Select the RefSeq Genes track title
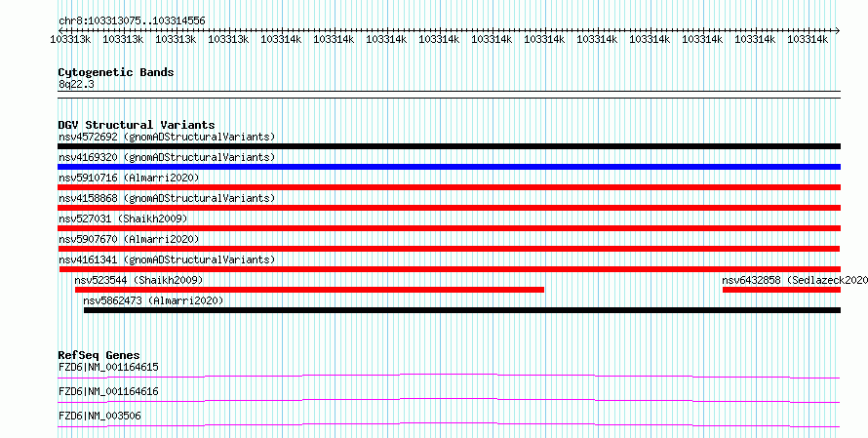This screenshot has width=868, height=438. [99, 355]
